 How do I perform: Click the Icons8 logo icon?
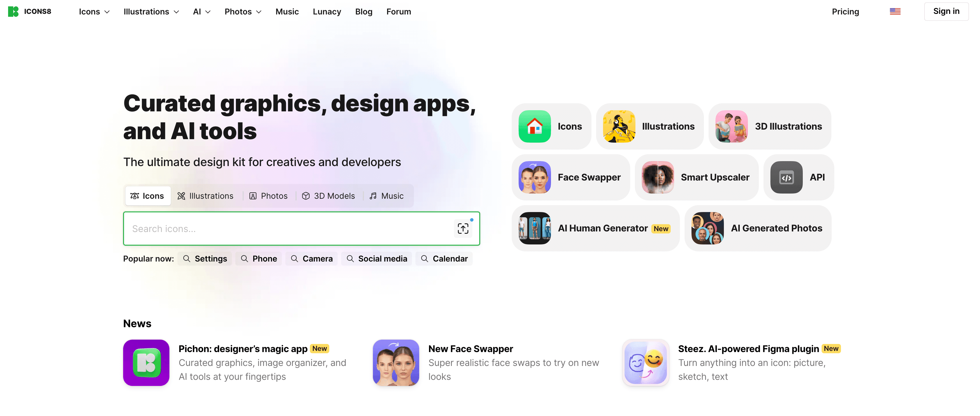click(13, 11)
